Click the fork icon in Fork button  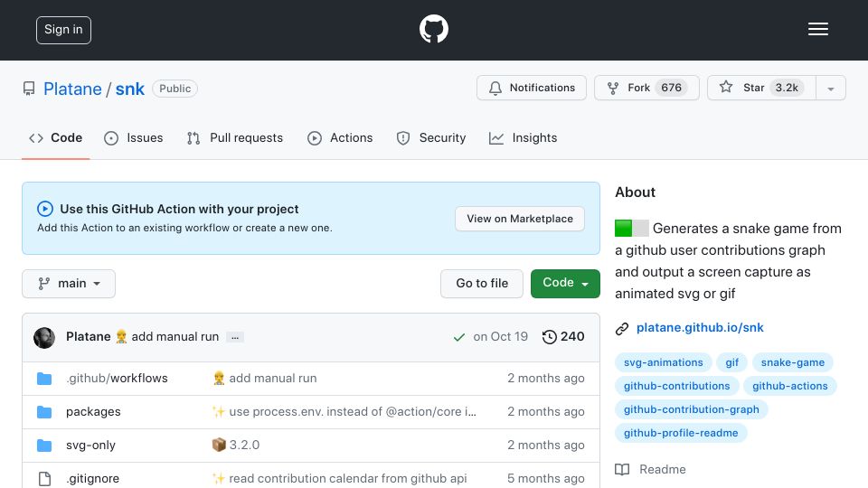[x=613, y=88]
